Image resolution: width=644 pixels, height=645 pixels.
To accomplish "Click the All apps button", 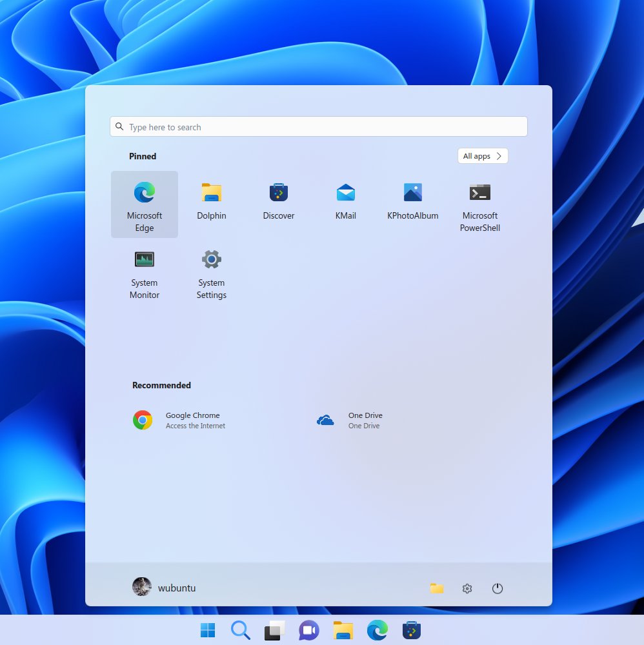I will pyautogui.click(x=483, y=156).
